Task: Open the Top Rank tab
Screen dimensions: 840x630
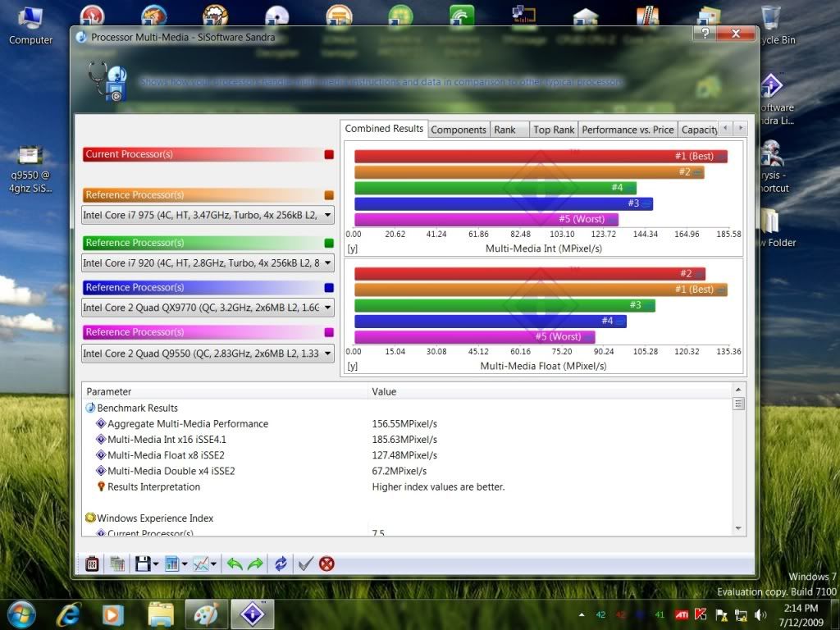Action: pos(554,130)
